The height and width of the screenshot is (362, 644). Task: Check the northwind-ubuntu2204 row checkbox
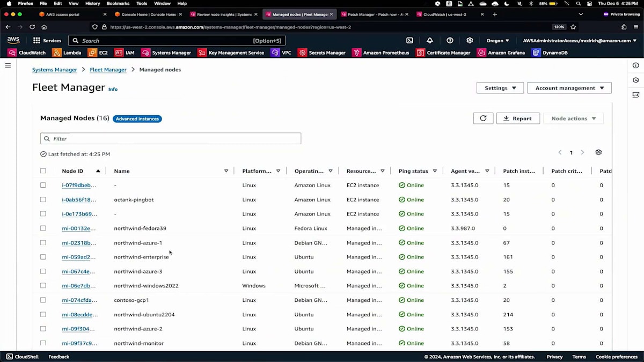(43, 314)
